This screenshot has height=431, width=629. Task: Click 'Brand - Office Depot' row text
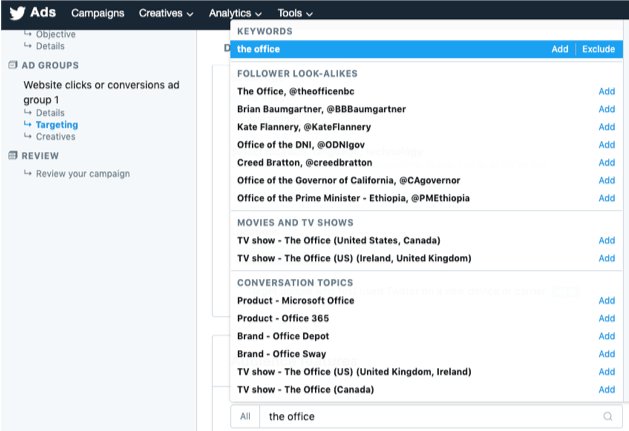[283, 336]
